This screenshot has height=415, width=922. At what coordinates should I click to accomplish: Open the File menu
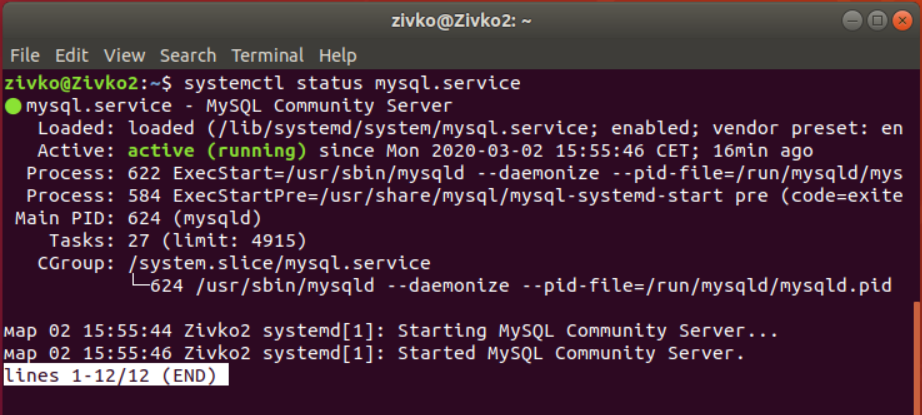[x=25, y=55]
